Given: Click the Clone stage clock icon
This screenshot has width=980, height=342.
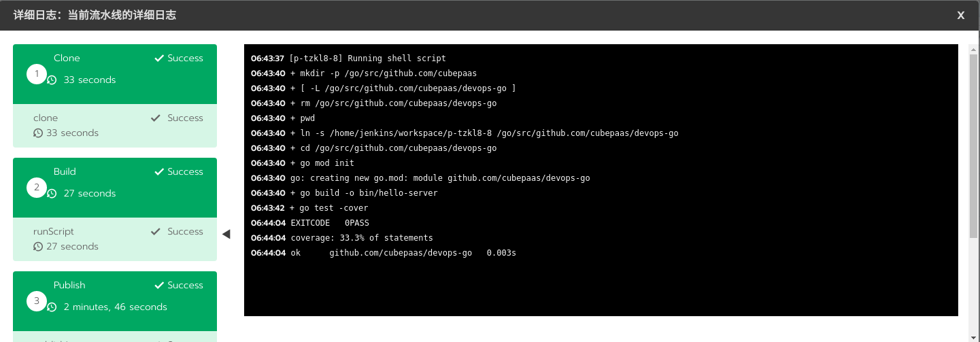Looking at the screenshot, I should (x=52, y=80).
